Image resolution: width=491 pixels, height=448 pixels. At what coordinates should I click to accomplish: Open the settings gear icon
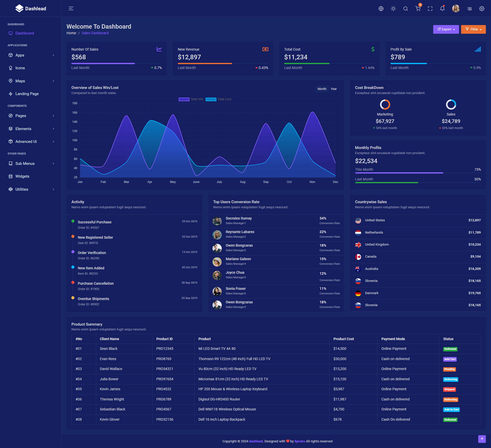pos(482,9)
